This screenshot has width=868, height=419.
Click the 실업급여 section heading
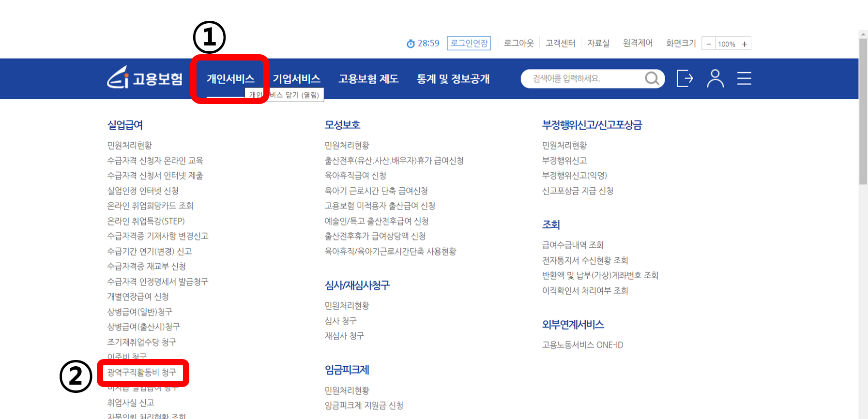pos(125,125)
